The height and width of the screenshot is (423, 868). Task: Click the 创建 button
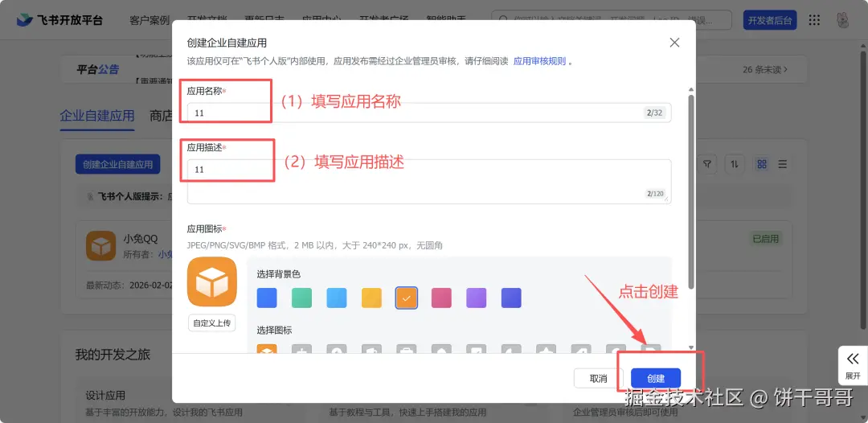tap(656, 379)
